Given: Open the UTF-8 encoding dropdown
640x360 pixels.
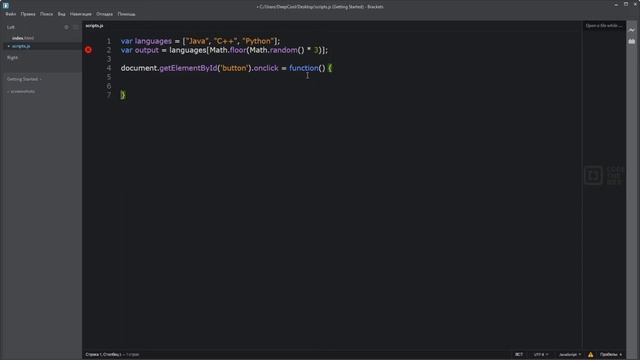Looking at the screenshot, I should click(541, 354).
